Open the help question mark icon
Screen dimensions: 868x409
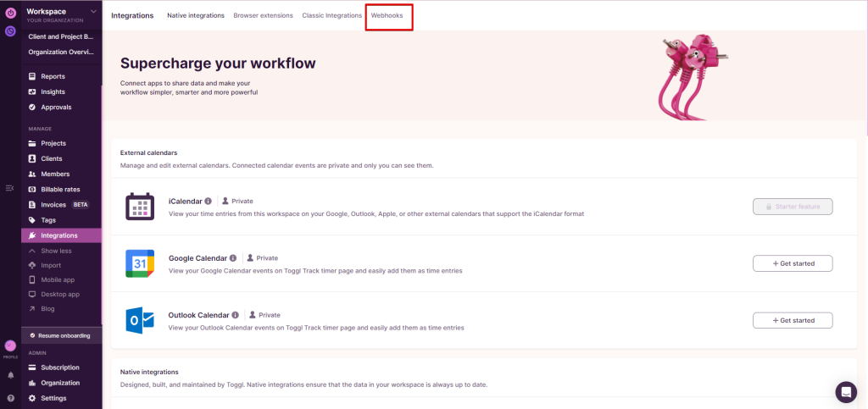tap(10, 397)
